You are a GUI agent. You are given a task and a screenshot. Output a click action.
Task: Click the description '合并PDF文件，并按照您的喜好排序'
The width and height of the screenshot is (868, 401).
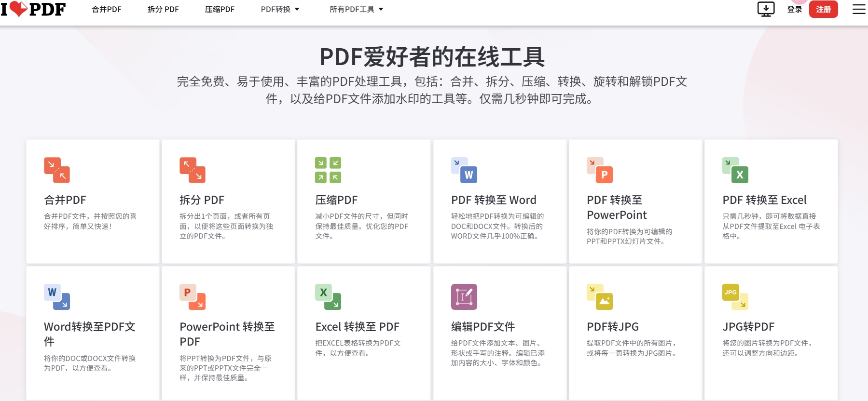coord(90,221)
